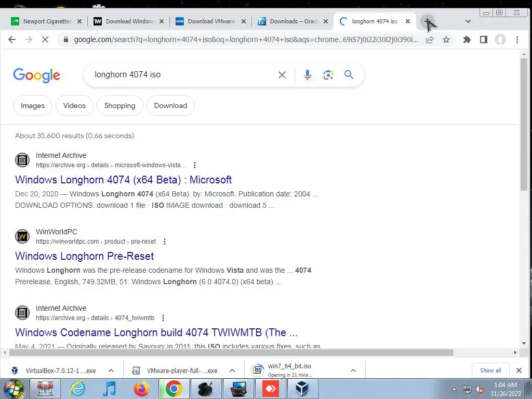The height and width of the screenshot is (399, 532).
Task: Open the music note taskbar app
Action: tap(109, 389)
